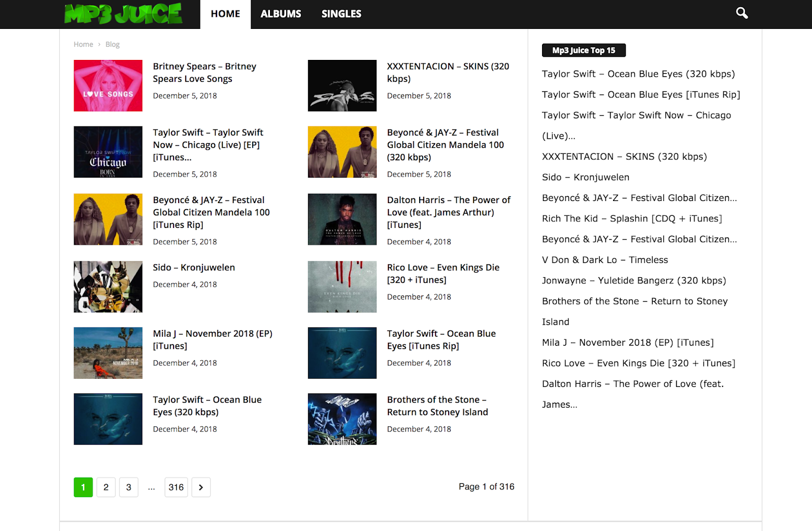
Task: Open Beyoncé & JAY-Z [iTunes Rip] thumbnail
Action: [x=108, y=219]
